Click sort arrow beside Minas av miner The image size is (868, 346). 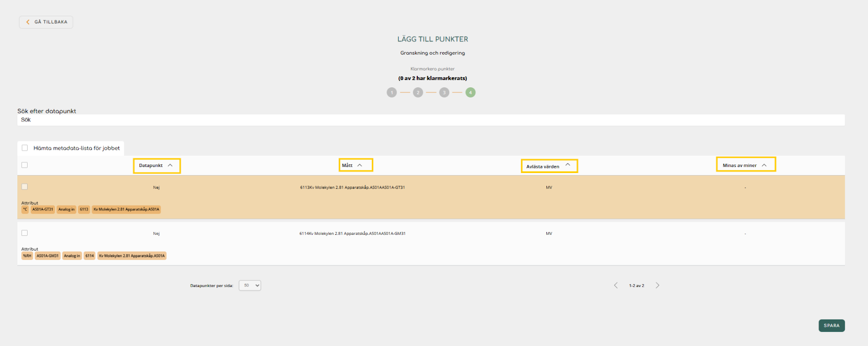(x=764, y=165)
